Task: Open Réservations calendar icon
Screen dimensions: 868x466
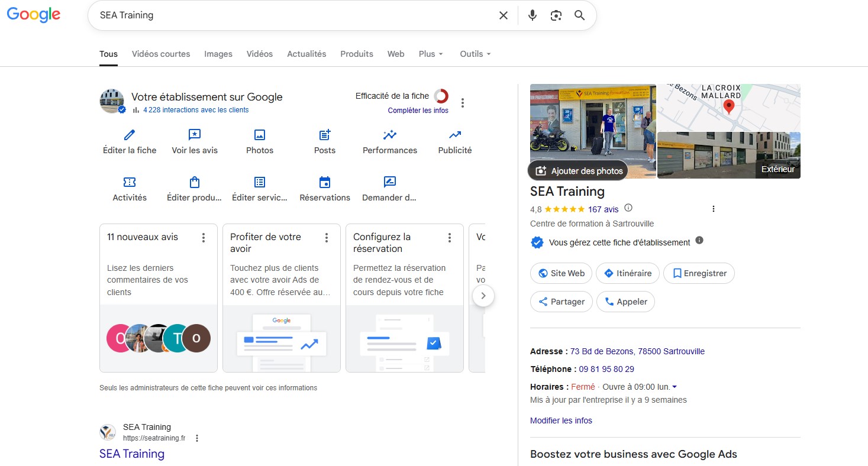Action: pos(325,182)
